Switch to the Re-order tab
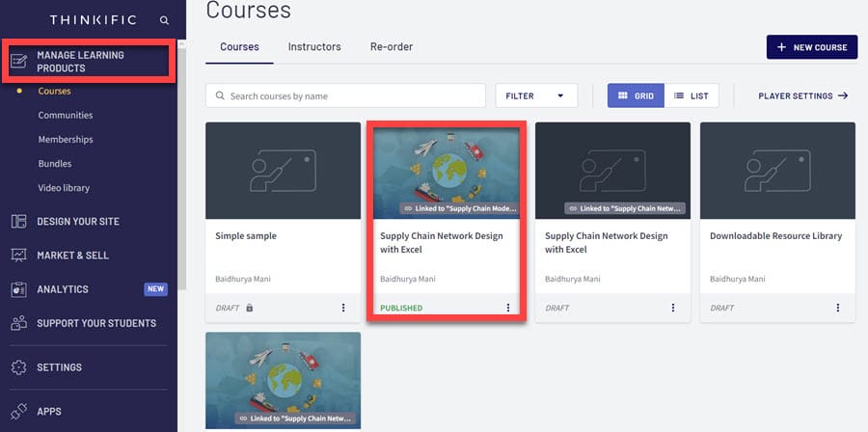 (x=392, y=46)
